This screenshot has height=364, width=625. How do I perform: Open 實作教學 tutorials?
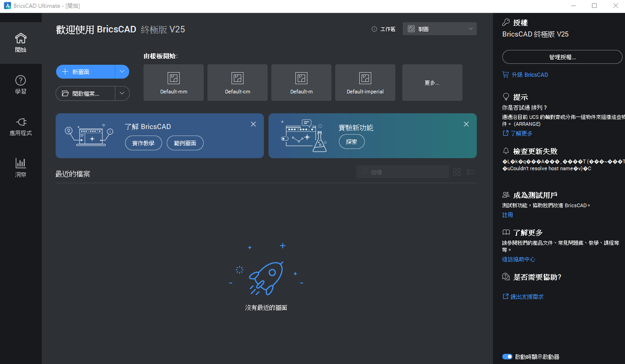coord(144,143)
